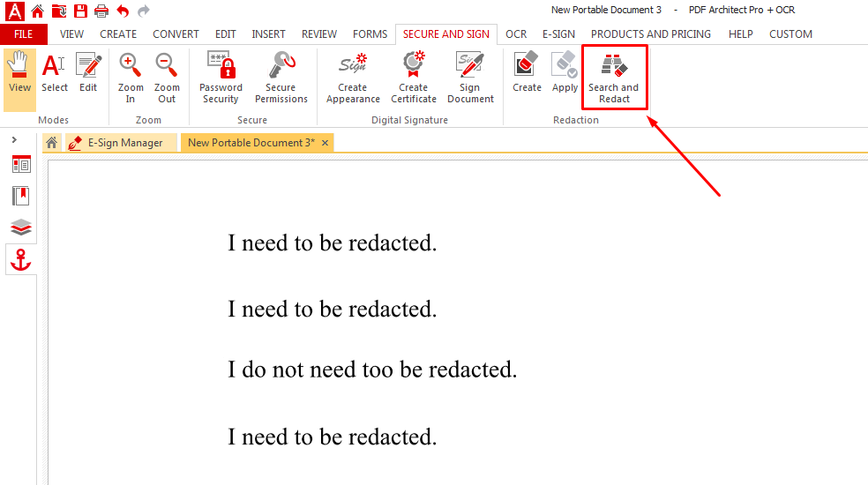Switch to the INSERT ribbon tab
Screen dimensions: 868x485
tap(268, 34)
